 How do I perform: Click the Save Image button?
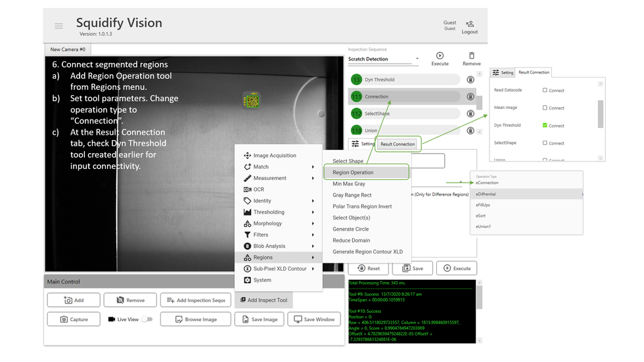259,319
